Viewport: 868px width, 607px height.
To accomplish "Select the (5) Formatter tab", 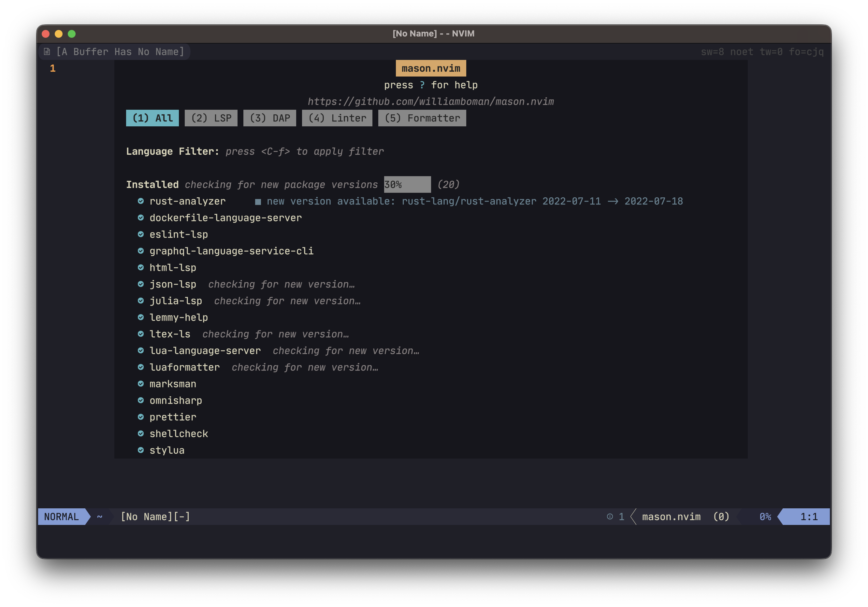I will coord(422,118).
